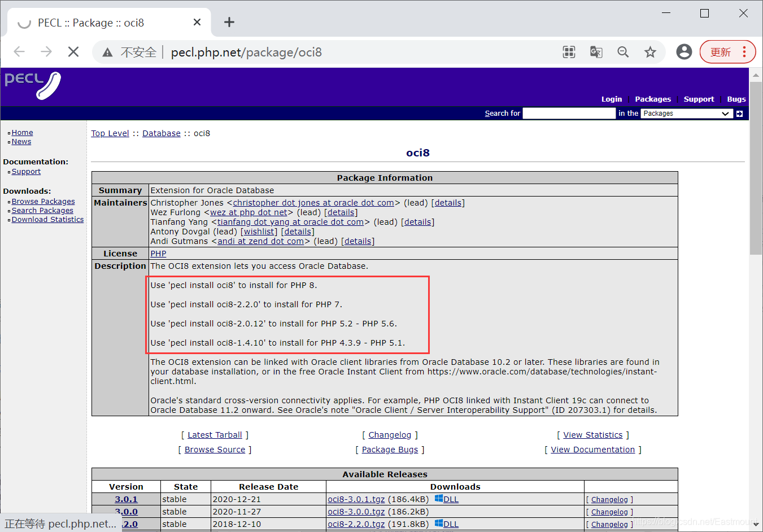
Task: Click the Windows DLL icon for oci8-2.2.0
Action: 439,524
